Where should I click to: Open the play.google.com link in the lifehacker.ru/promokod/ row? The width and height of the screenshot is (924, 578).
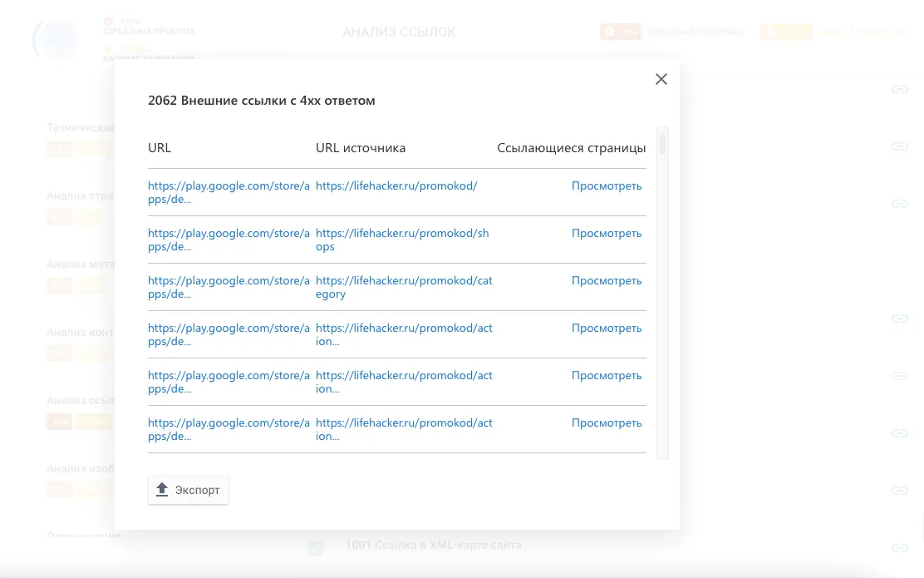229,192
